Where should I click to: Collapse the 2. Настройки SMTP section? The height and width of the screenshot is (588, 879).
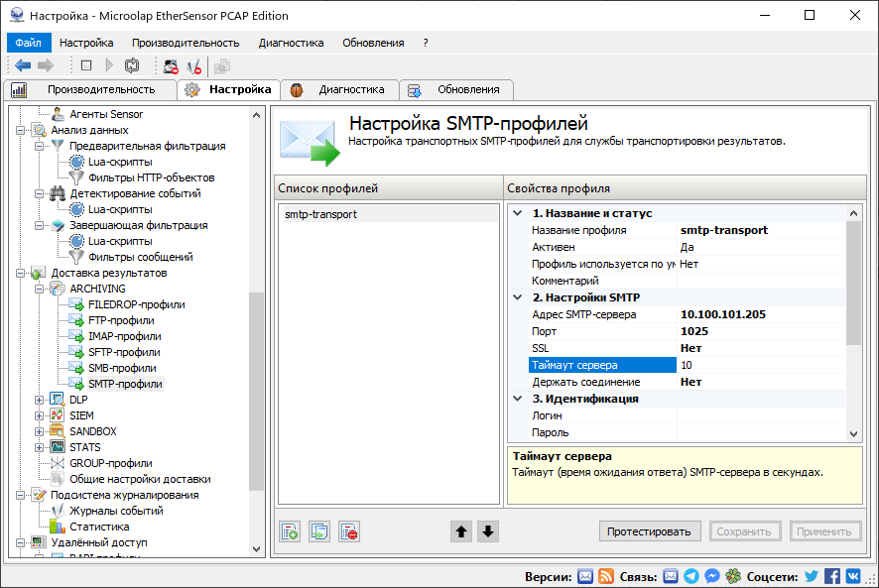[518, 297]
